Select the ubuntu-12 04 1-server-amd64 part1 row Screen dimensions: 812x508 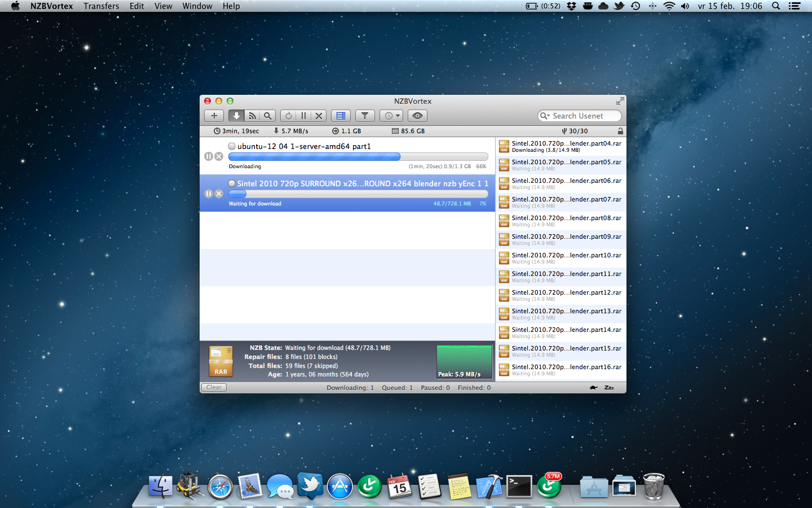[347, 156]
